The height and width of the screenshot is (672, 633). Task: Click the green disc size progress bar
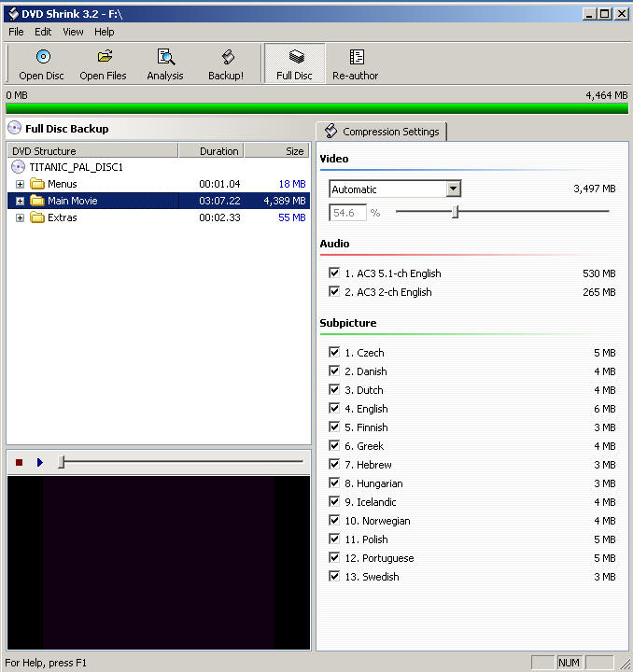(317, 108)
